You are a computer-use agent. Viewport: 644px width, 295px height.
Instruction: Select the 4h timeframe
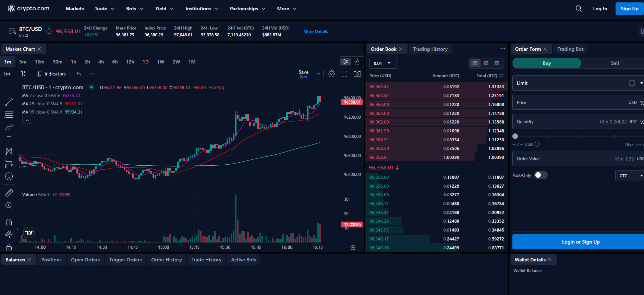coord(101,62)
